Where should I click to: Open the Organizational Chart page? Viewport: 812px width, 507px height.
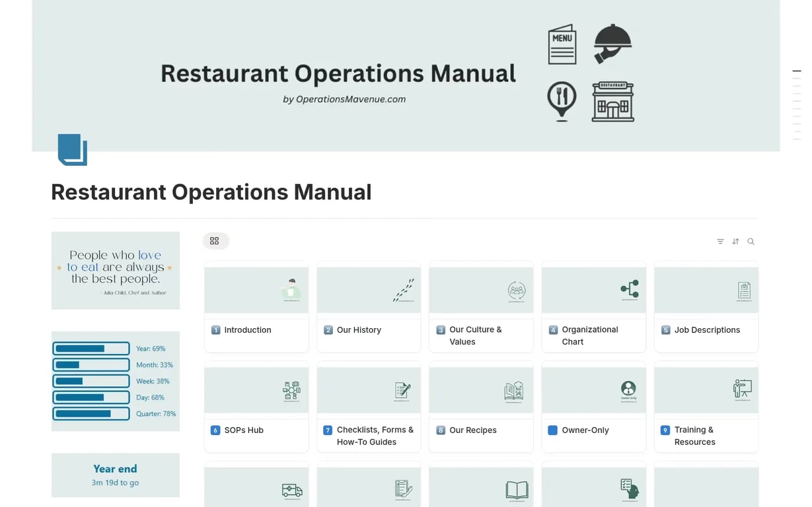pos(593,306)
